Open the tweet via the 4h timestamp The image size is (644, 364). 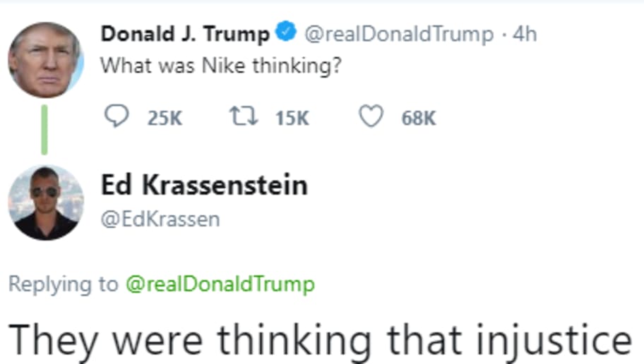[x=525, y=34]
